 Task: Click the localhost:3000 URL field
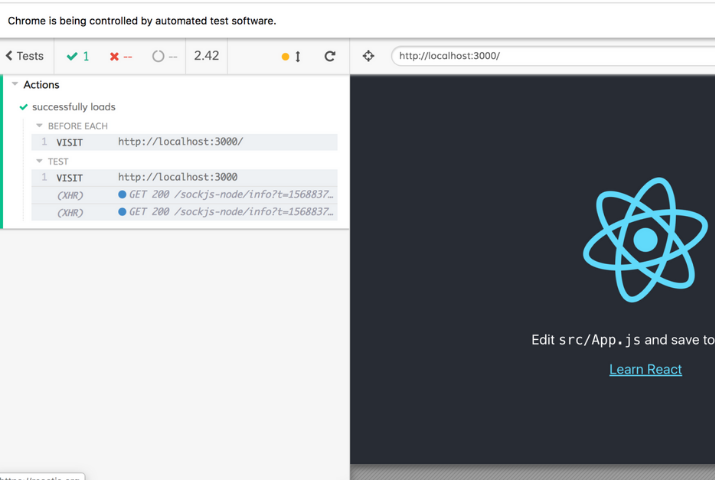(550, 56)
